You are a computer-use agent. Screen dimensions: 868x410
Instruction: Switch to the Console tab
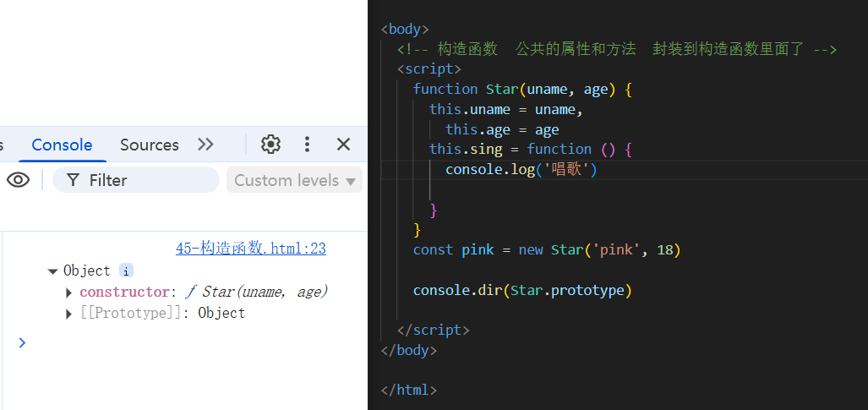click(62, 145)
